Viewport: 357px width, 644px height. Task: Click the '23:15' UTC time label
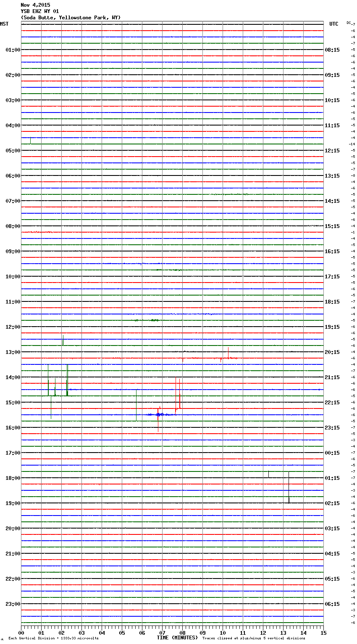click(x=332, y=428)
